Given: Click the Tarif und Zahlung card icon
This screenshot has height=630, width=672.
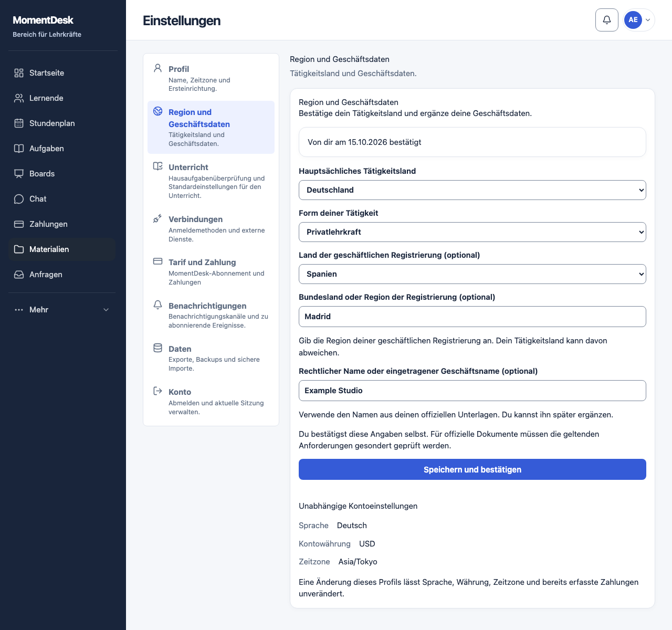Looking at the screenshot, I should click(x=157, y=261).
